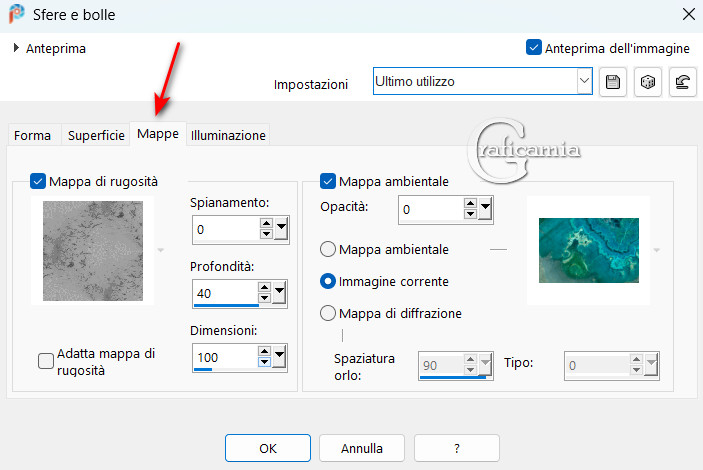
Task: Close the Sfere e bolle dialog
Action: tap(689, 14)
